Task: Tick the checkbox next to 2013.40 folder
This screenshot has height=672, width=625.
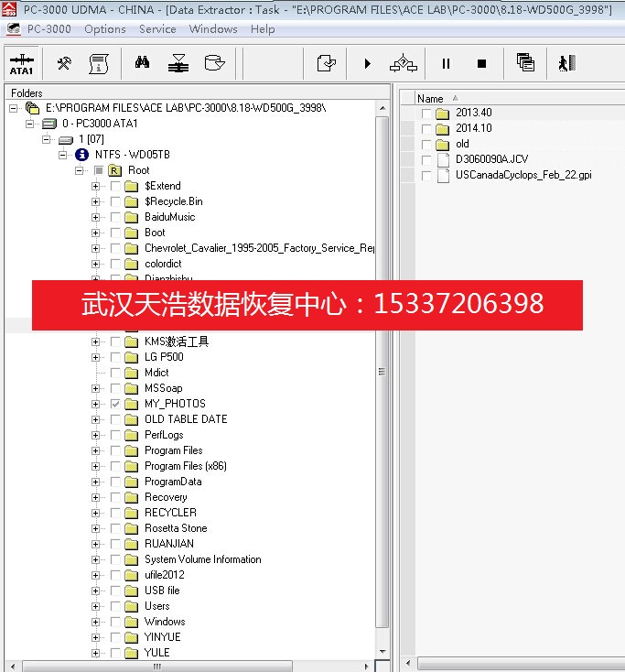Action: tap(426, 114)
